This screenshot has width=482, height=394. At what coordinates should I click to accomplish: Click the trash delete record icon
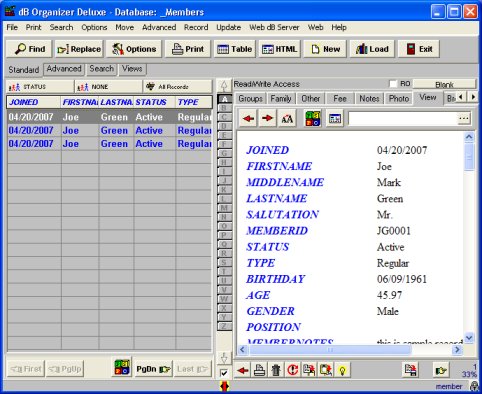(x=276, y=370)
